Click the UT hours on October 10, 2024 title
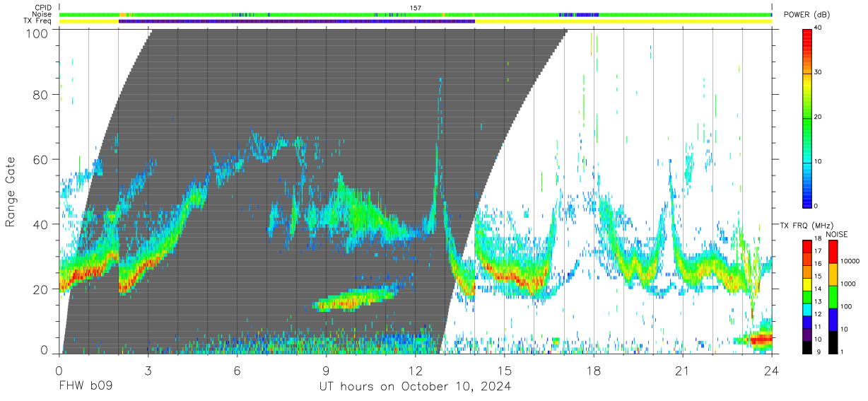Image resolution: width=868 pixels, height=401 pixels. [415, 388]
